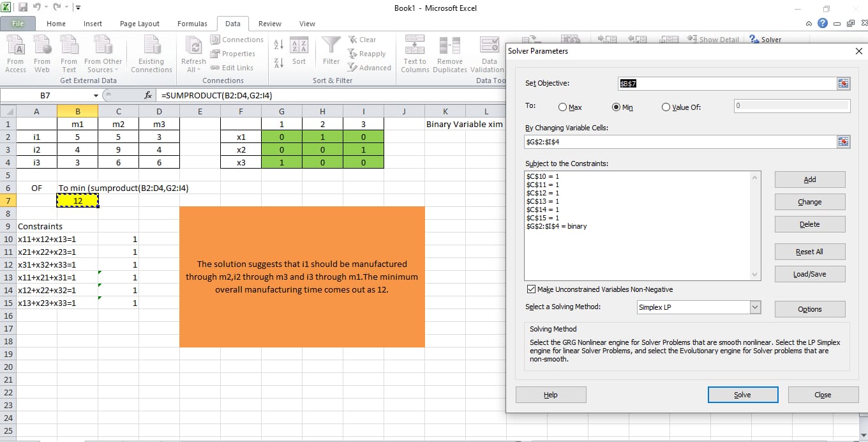Switch to the Formulas ribbon tab
Viewport: 868px width, 442px height.
(x=192, y=24)
